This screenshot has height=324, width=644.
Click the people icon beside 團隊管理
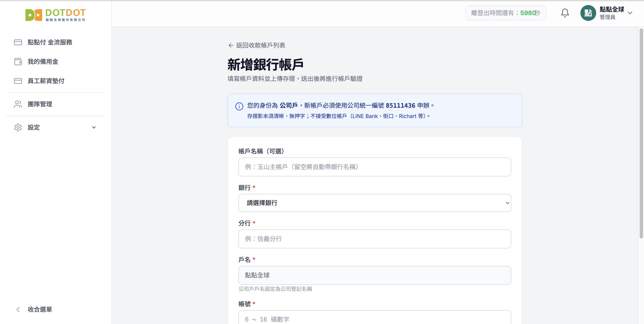pos(18,104)
